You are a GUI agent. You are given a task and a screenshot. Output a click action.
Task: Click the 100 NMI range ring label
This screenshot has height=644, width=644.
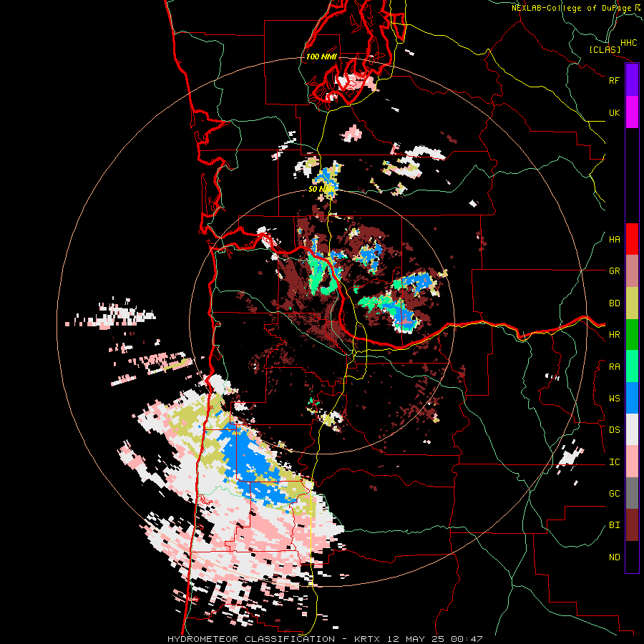(321, 57)
